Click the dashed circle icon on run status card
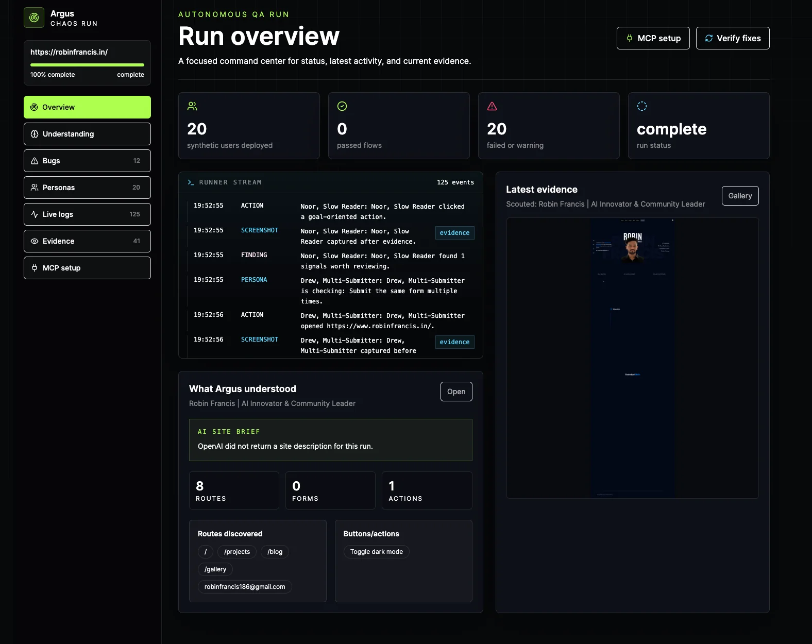This screenshot has width=812, height=644. 642,106
